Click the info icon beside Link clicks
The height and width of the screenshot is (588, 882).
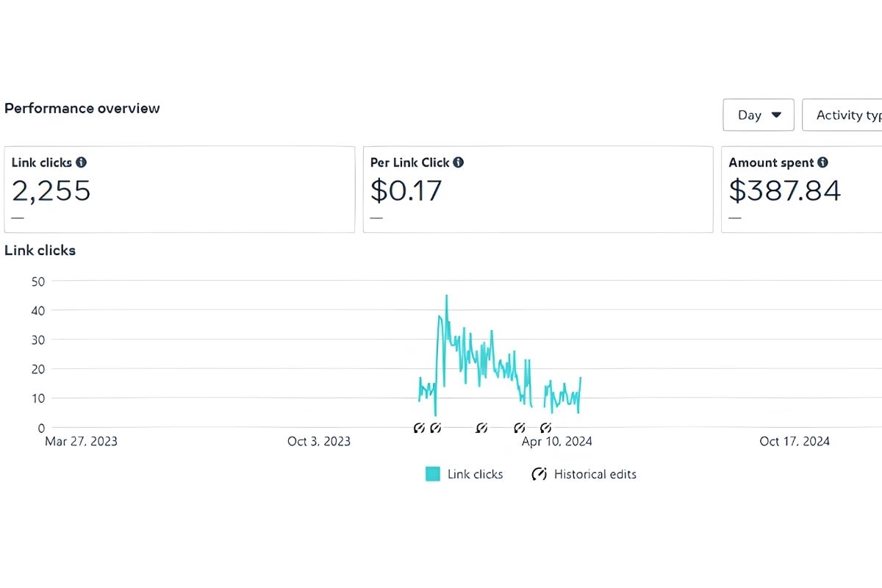tap(81, 162)
